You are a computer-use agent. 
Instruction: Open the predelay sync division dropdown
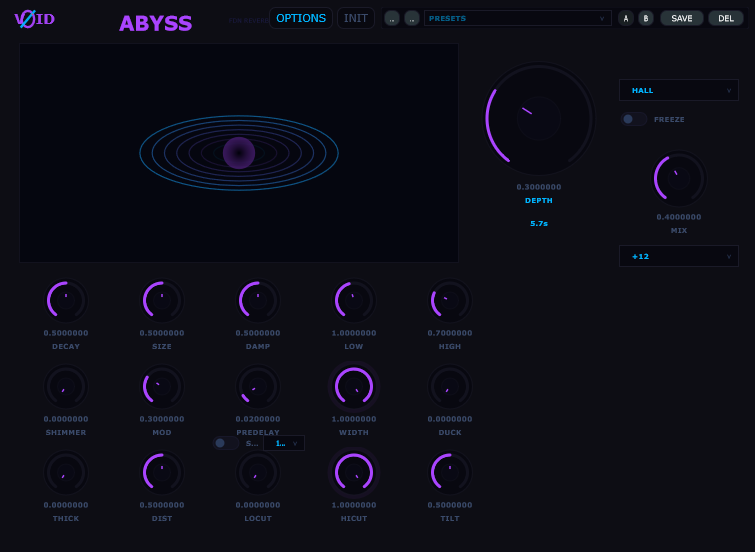(x=284, y=443)
